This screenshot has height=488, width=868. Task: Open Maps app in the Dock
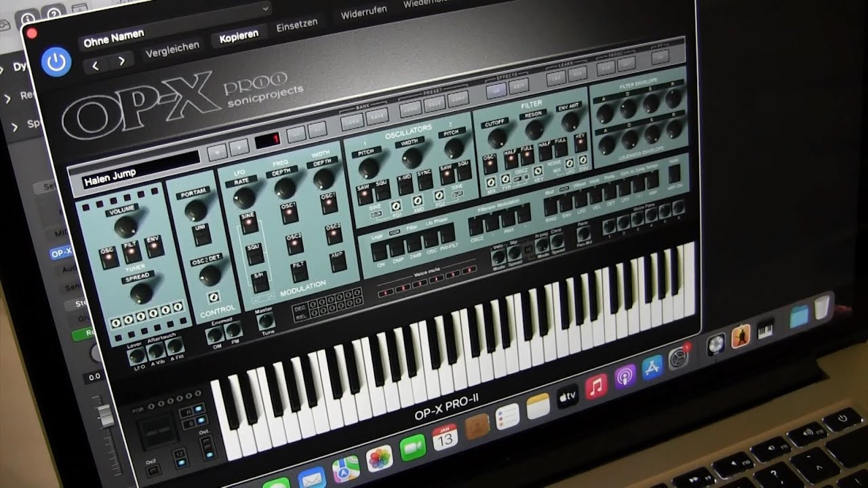345,469
